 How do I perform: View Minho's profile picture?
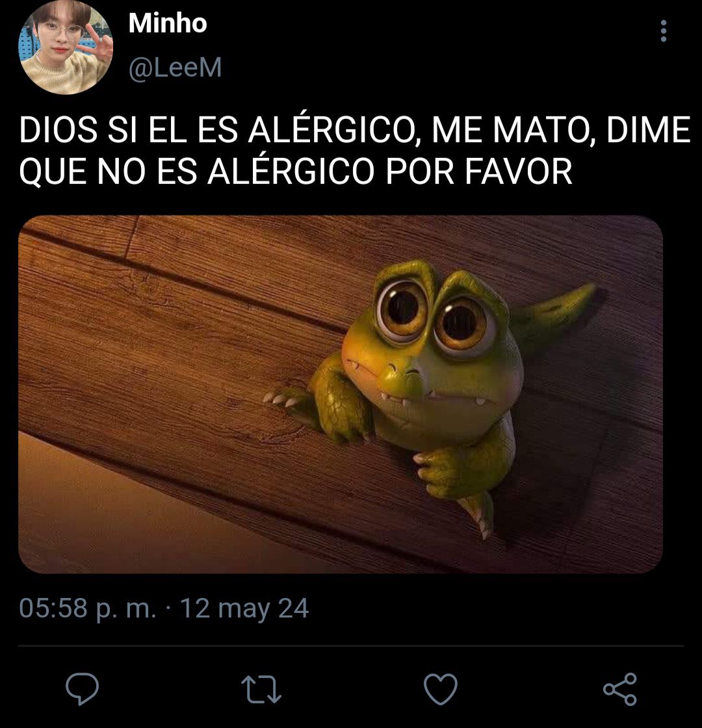click(x=66, y=47)
